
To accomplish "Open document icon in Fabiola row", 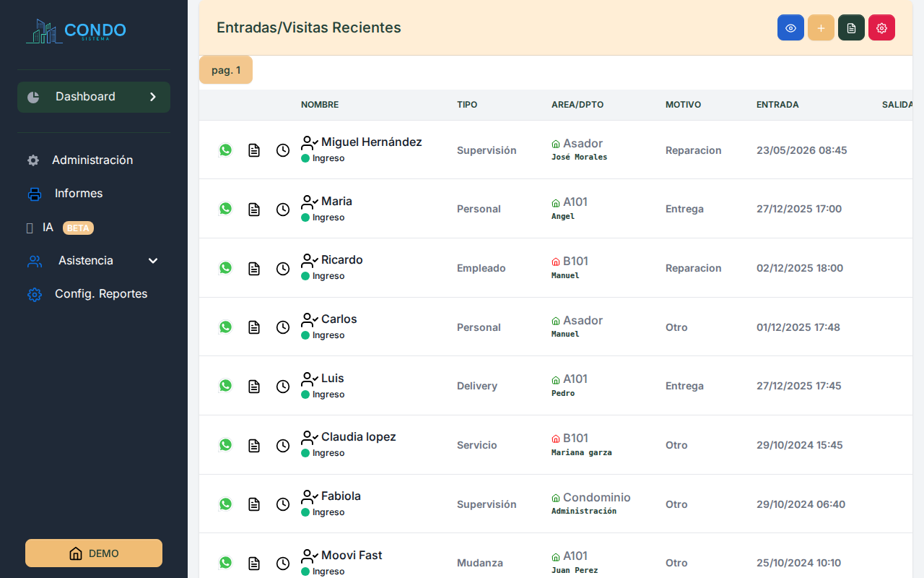I will (254, 504).
